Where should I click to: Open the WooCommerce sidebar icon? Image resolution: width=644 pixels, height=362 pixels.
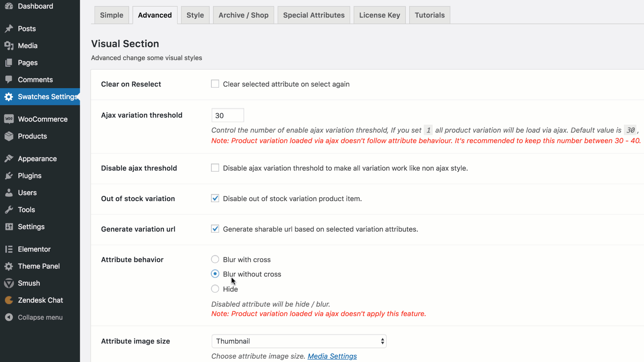coord(9,119)
